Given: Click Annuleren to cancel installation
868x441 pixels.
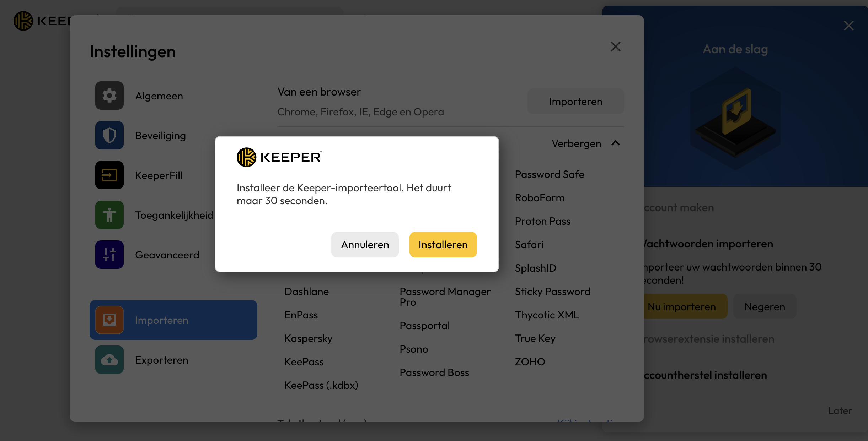Looking at the screenshot, I should click(x=365, y=244).
